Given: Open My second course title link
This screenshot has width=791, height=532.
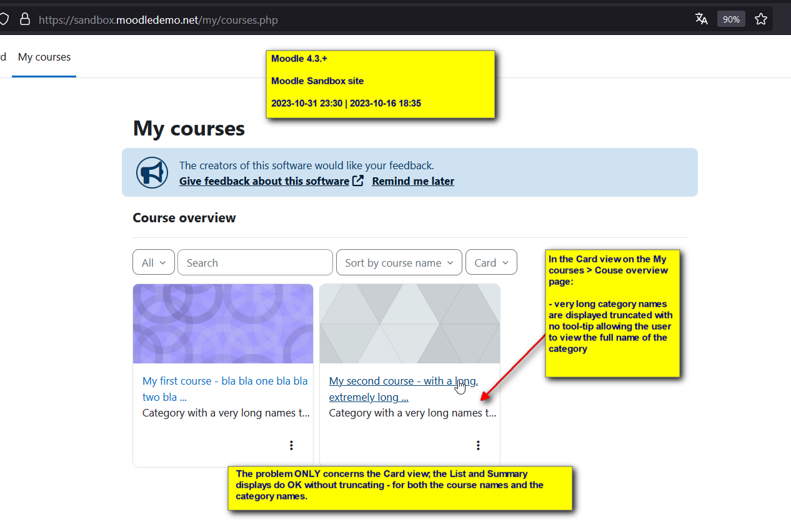Looking at the screenshot, I should pyautogui.click(x=404, y=389).
